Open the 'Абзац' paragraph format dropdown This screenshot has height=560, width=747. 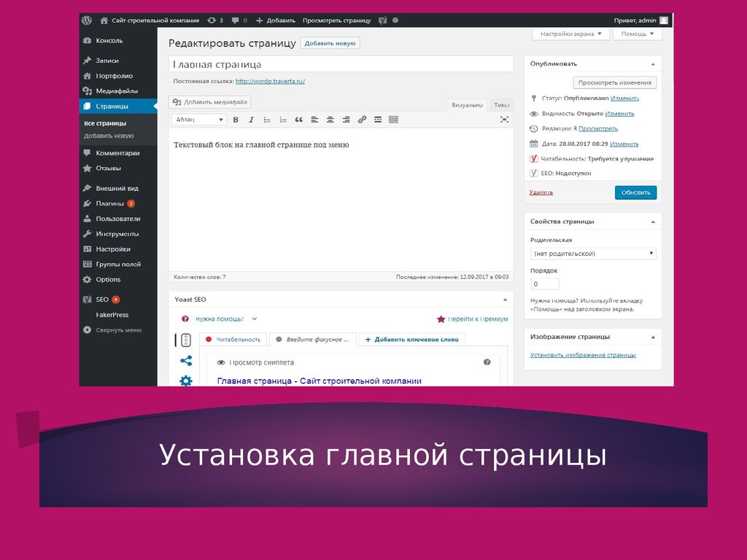[x=198, y=120]
